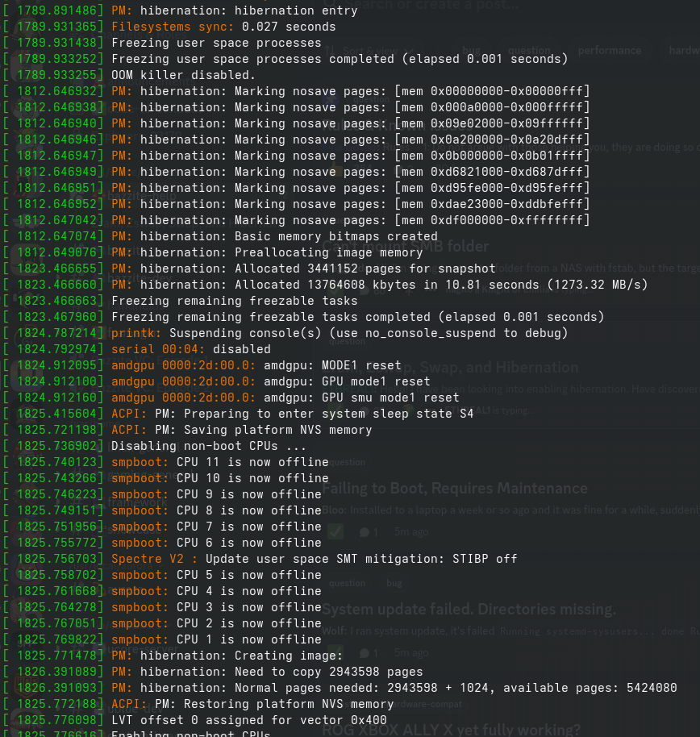Screen dimensions: 700x737
Task: Filter posts by the bug tag
Action: (x=471, y=51)
